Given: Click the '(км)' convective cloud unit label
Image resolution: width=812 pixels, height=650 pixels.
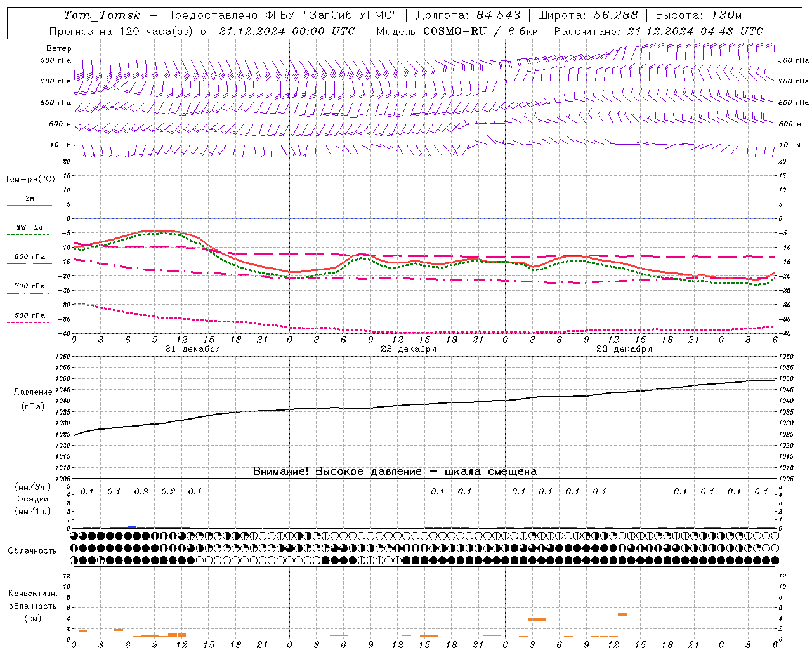Looking at the screenshot, I should 32,618.
